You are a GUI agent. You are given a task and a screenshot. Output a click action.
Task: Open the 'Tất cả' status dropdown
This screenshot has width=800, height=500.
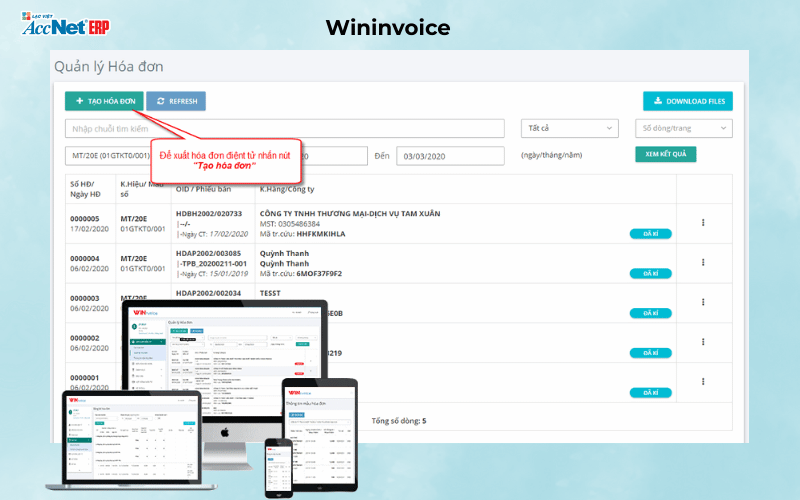pyautogui.click(x=569, y=129)
